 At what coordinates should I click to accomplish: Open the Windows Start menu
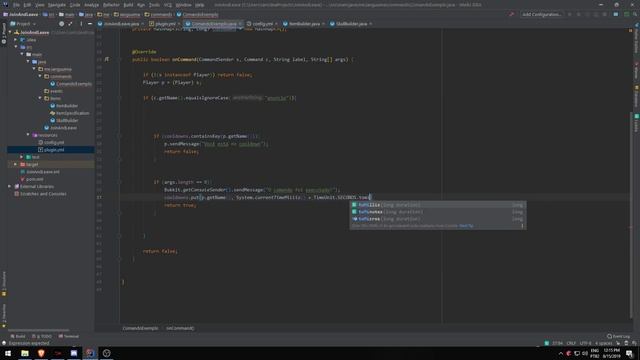[x=8, y=353]
